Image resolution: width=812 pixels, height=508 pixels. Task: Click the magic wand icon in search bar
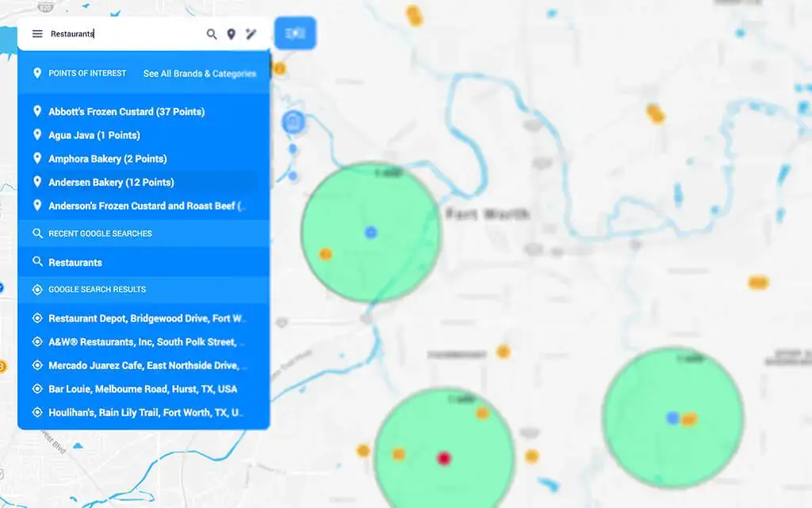[x=251, y=34]
